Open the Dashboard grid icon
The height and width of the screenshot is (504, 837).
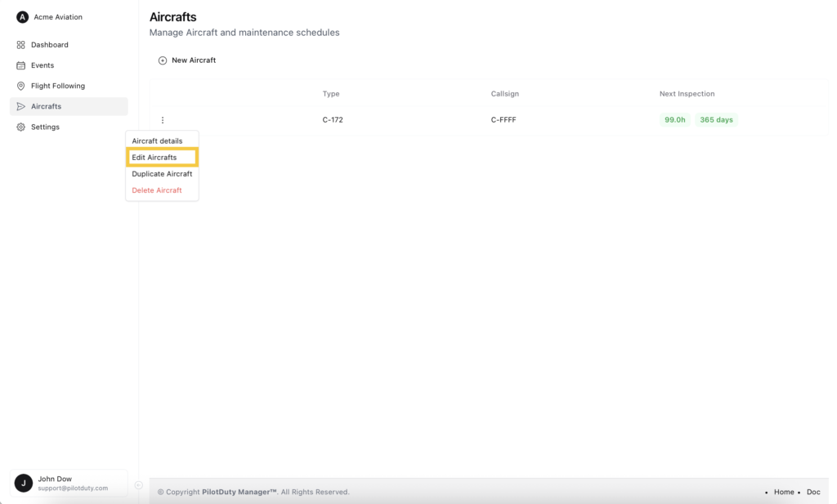[21, 45]
